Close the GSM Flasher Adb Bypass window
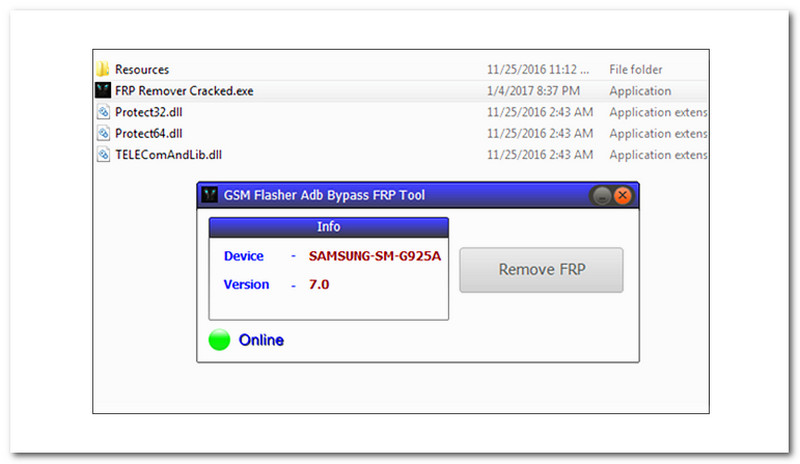 coord(622,196)
